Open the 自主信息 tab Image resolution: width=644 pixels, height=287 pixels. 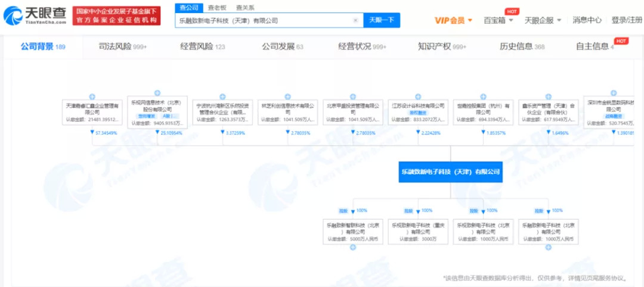[x=595, y=46]
